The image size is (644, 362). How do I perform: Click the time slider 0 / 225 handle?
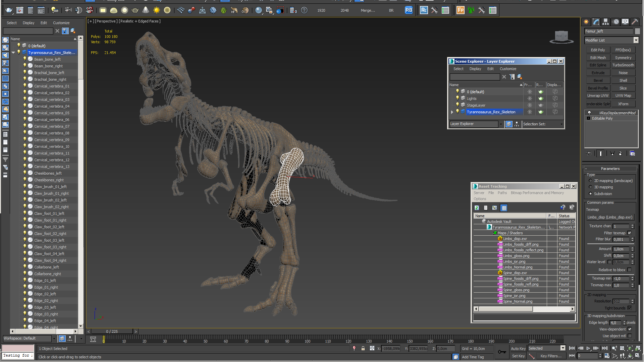[112, 331]
